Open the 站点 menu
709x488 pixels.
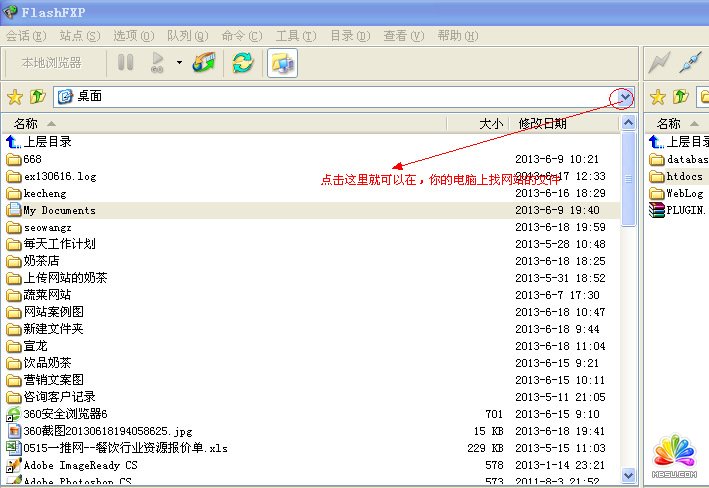tap(79, 35)
